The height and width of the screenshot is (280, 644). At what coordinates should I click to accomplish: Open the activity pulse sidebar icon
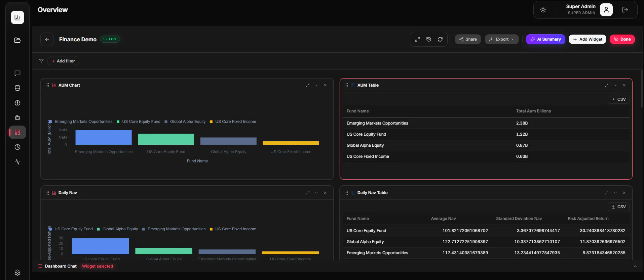[17, 162]
